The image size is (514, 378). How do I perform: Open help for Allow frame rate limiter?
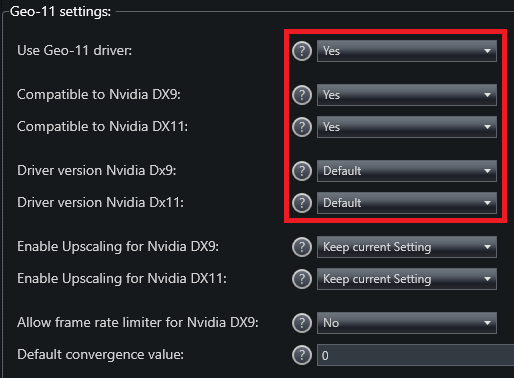(302, 323)
